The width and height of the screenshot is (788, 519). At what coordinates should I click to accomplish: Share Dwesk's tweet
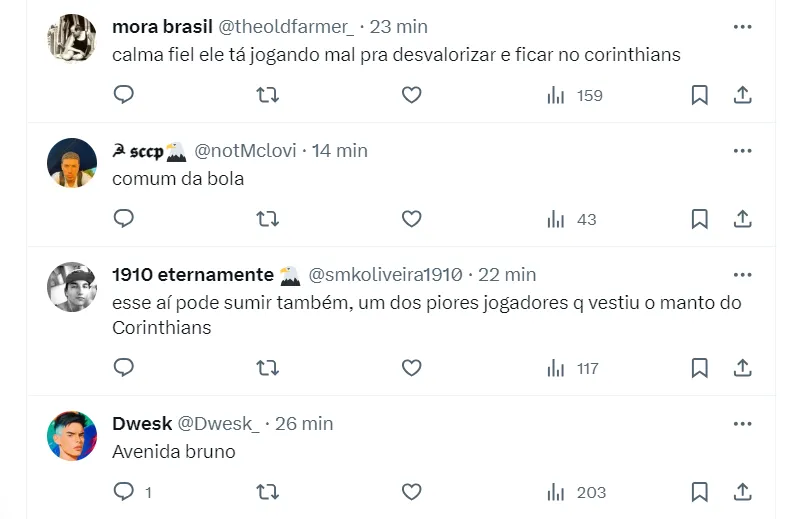(x=743, y=491)
